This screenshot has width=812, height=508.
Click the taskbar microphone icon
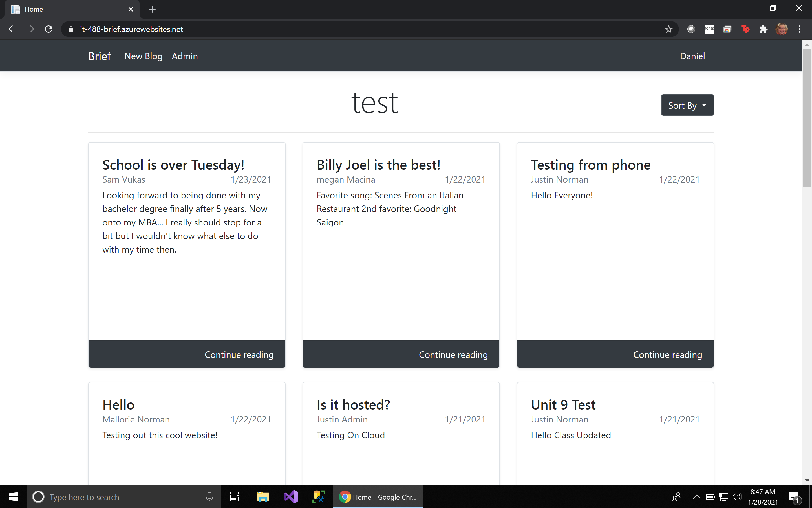tap(209, 497)
